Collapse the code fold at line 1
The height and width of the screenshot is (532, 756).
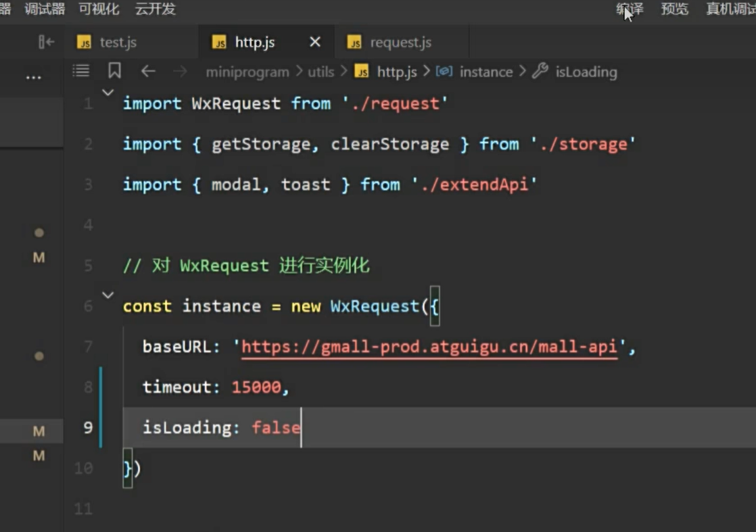coord(108,93)
